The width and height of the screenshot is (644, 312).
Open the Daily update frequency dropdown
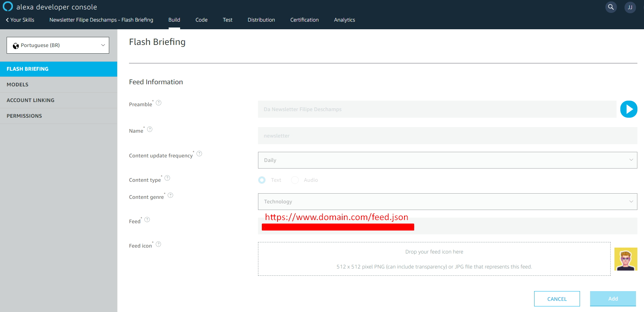[447, 160]
